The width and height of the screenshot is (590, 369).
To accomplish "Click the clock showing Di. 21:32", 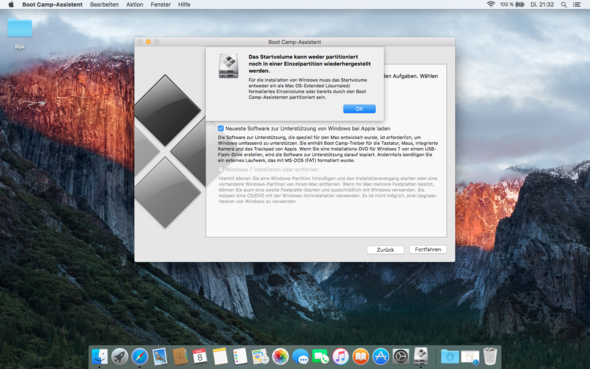I will (x=542, y=5).
